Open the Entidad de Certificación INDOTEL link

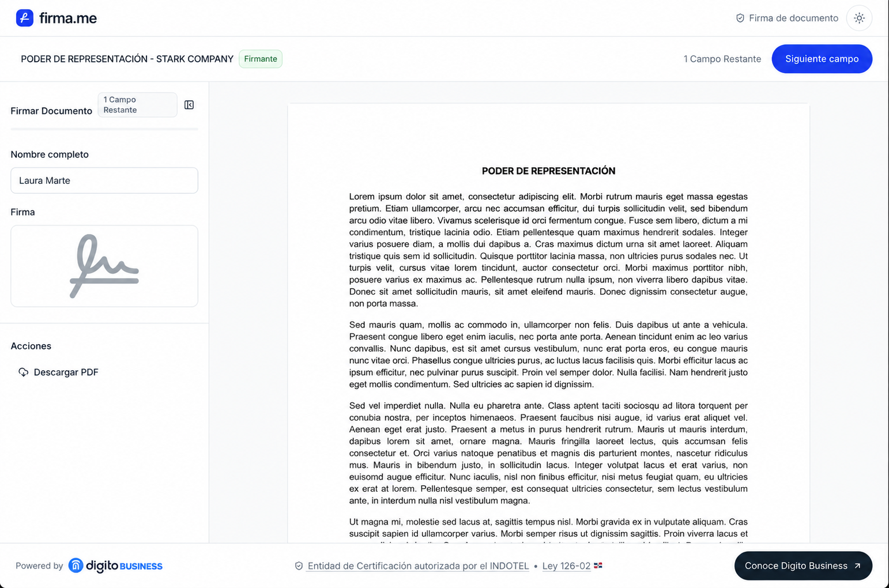[x=418, y=566]
